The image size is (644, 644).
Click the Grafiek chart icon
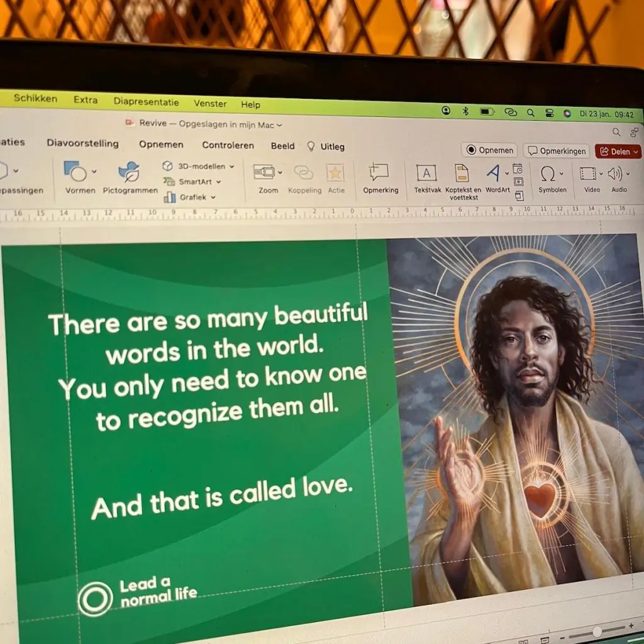click(170, 197)
